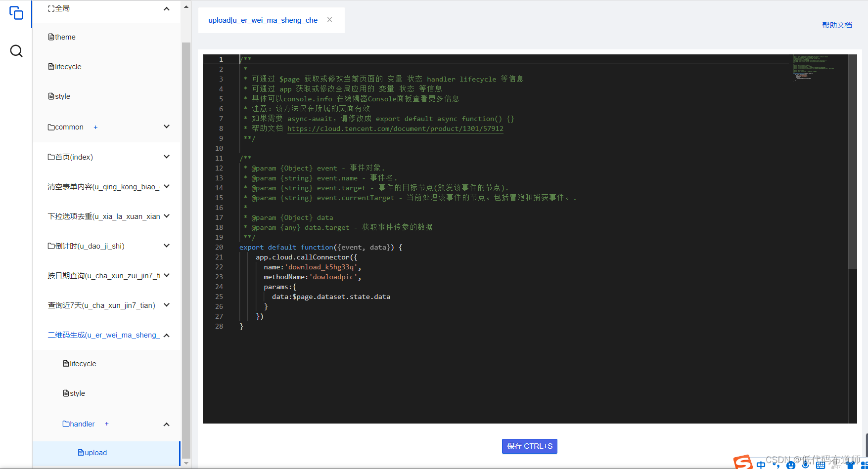
Task: Open the search icon in left rail
Action: 16,51
